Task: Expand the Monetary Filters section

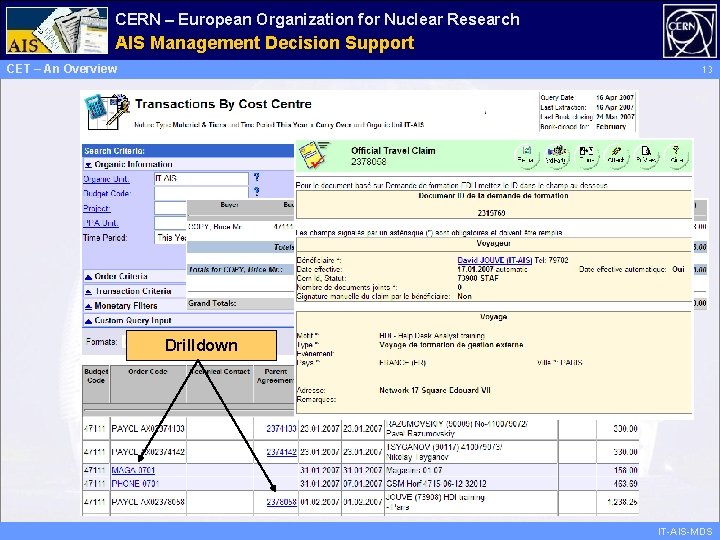Action: [89, 306]
